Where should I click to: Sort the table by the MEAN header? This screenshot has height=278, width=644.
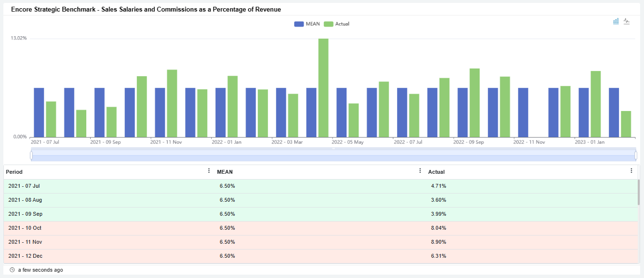(225, 172)
